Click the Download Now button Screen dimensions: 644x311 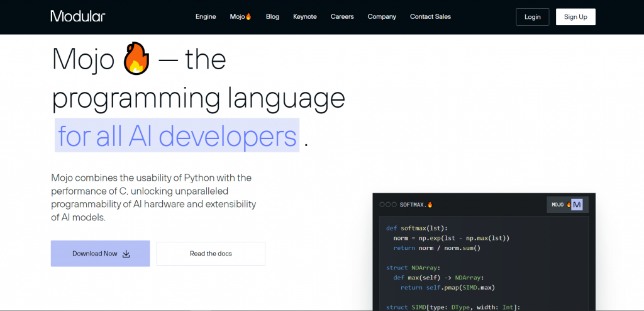click(100, 254)
